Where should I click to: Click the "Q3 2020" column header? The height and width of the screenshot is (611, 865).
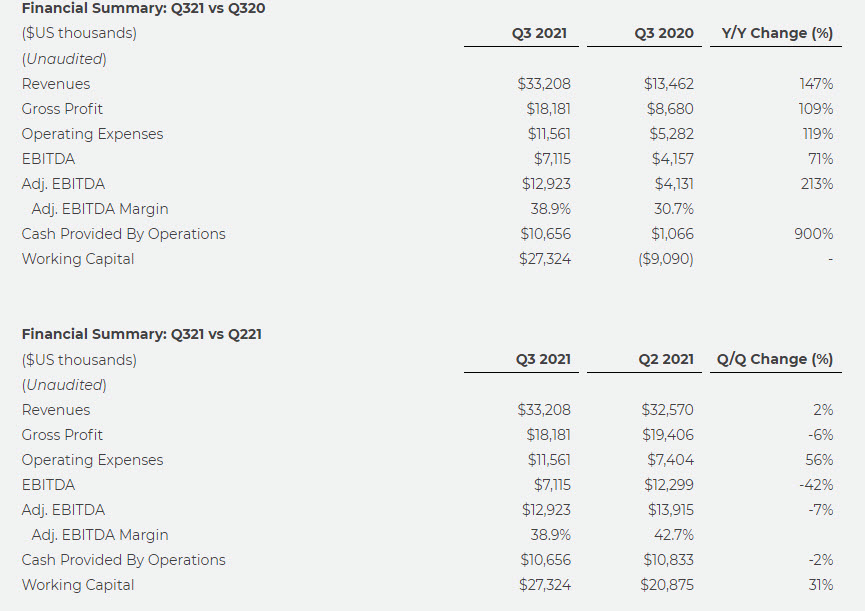click(663, 33)
